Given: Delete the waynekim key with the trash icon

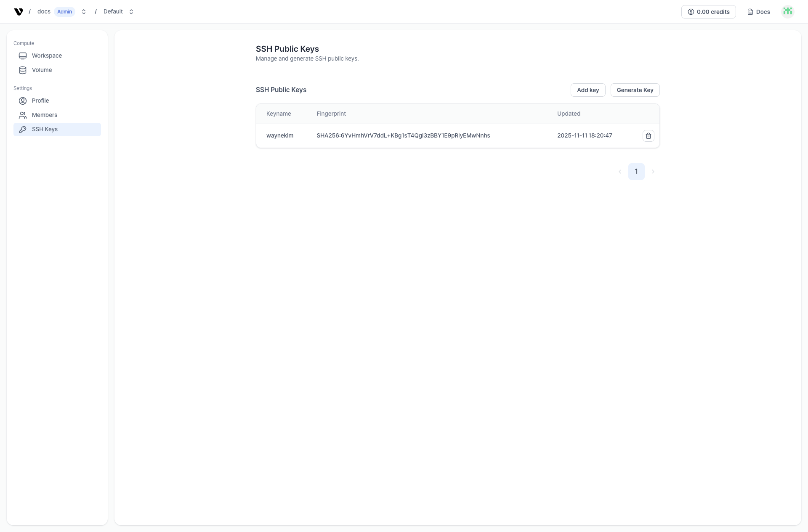Looking at the screenshot, I should (648, 136).
